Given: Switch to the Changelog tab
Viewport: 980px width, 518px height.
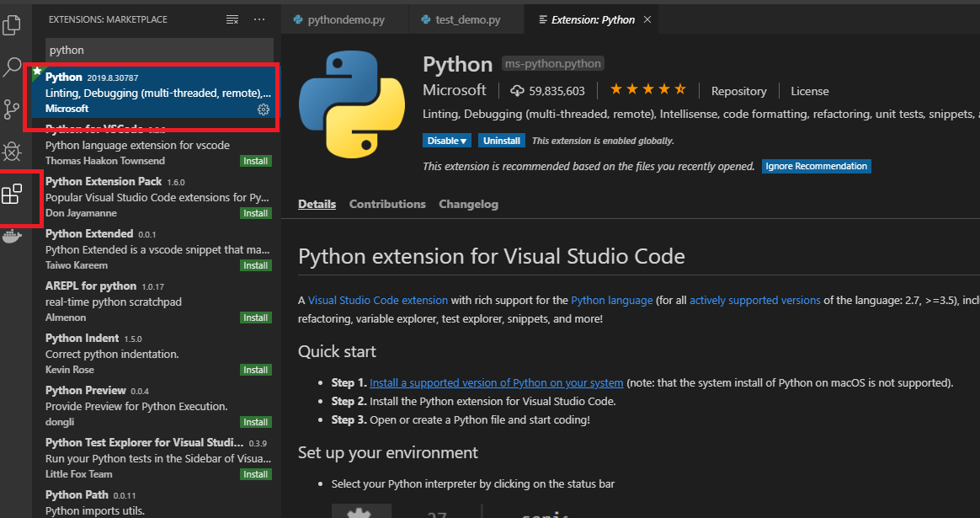Looking at the screenshot, I should click(x=468, y=203).
